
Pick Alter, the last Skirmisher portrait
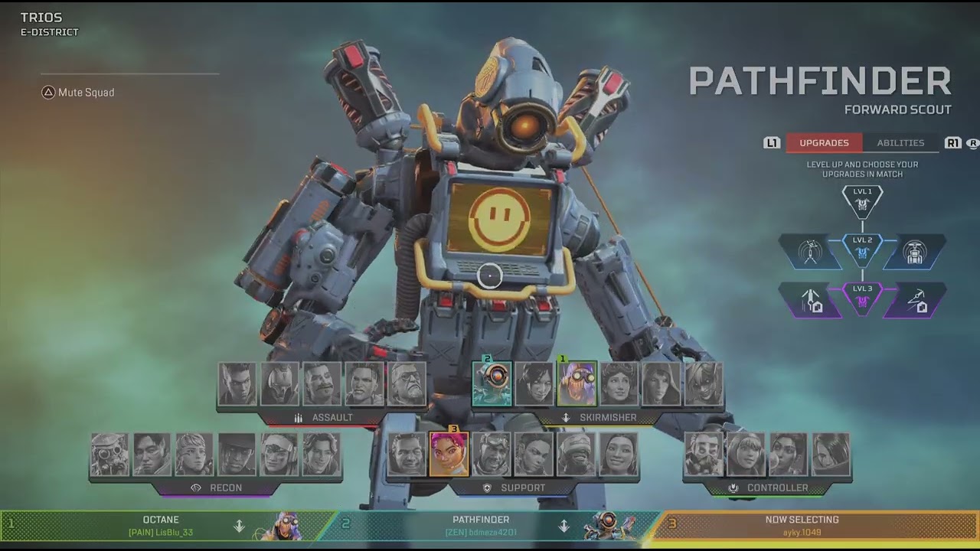coord(704,384)
